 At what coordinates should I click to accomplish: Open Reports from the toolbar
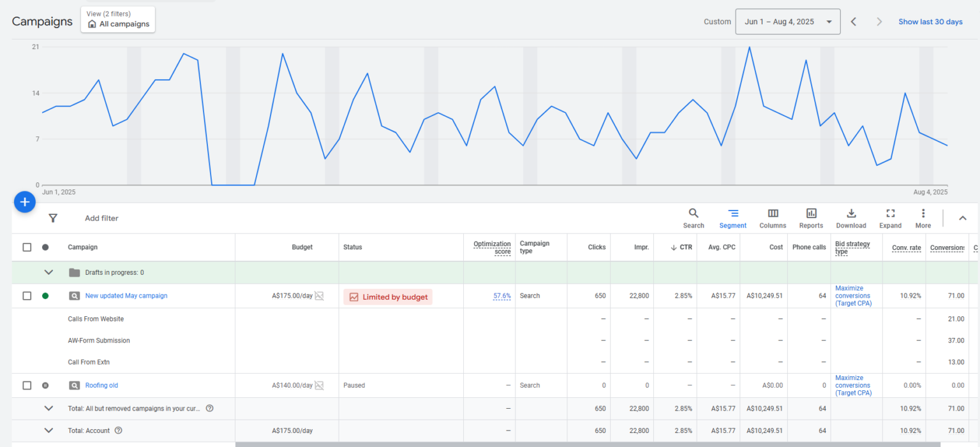[811, 217]
